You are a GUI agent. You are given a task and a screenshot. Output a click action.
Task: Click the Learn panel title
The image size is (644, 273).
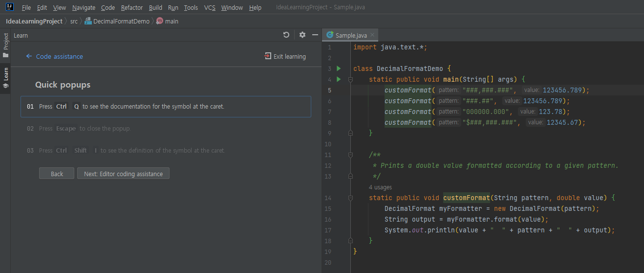(x=21, y=35)
